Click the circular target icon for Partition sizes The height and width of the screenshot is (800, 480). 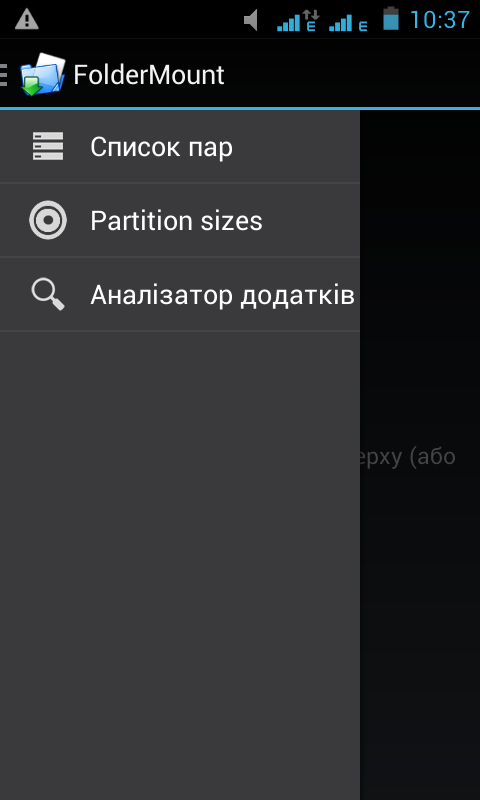point(48,220)
